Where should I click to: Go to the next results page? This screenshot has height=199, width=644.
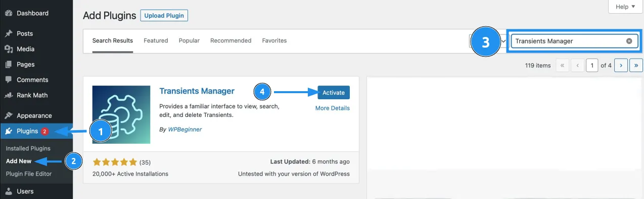[621, 65]
